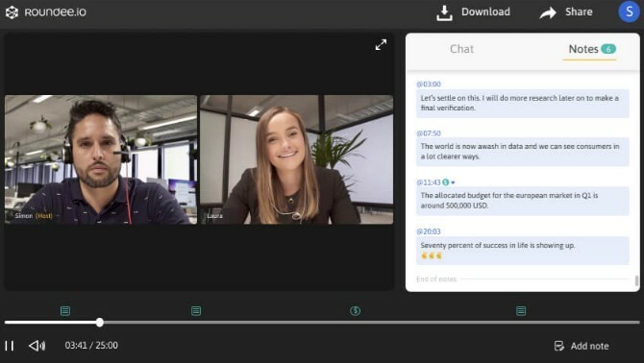Click the Download icon
The image size is (644, 363).
click(444, 12)
